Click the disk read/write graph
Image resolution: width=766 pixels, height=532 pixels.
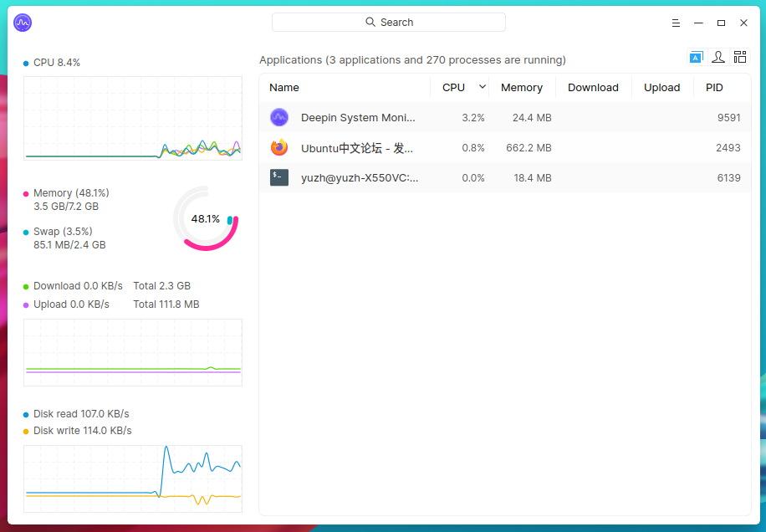point(133,478)
